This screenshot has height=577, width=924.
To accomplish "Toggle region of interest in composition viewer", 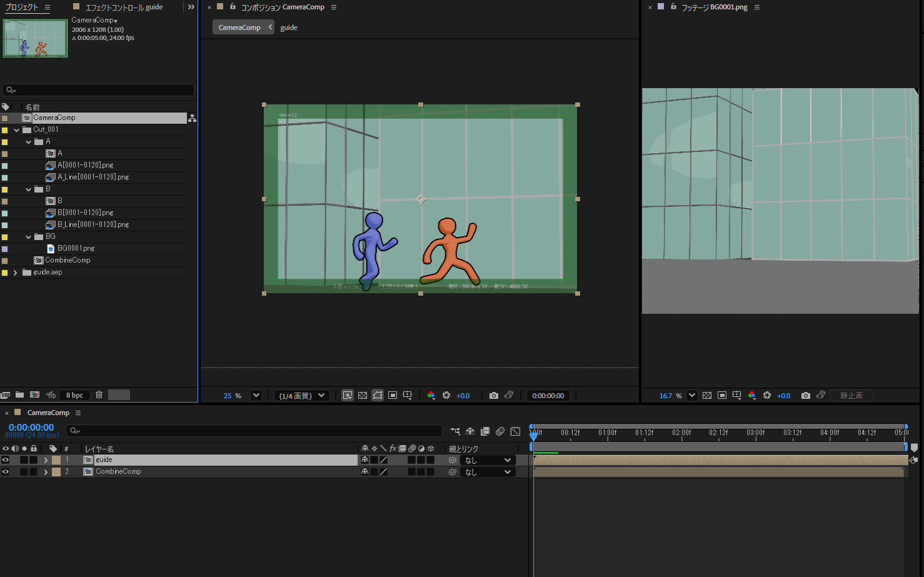I will [x=393, y=396].
